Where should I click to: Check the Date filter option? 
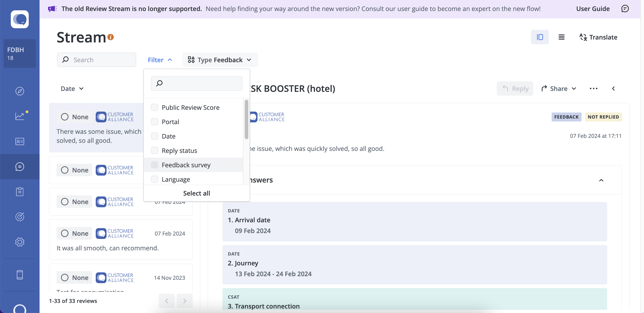155,136
